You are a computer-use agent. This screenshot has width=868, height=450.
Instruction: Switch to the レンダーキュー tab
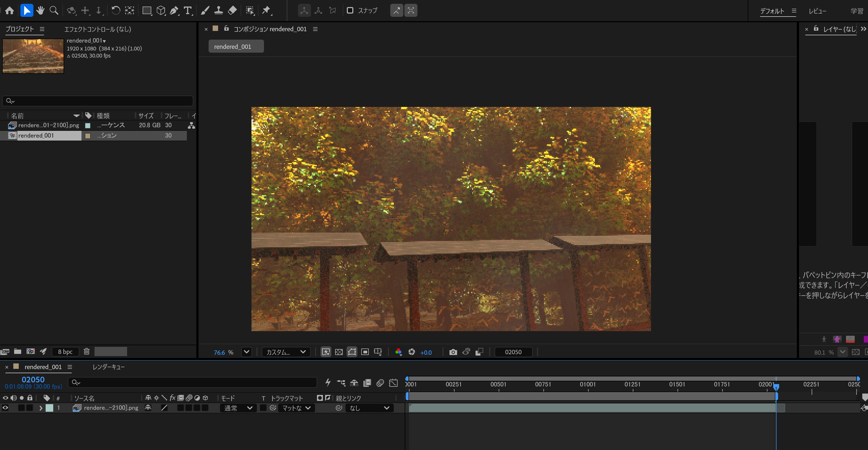(x=109, y=367)
